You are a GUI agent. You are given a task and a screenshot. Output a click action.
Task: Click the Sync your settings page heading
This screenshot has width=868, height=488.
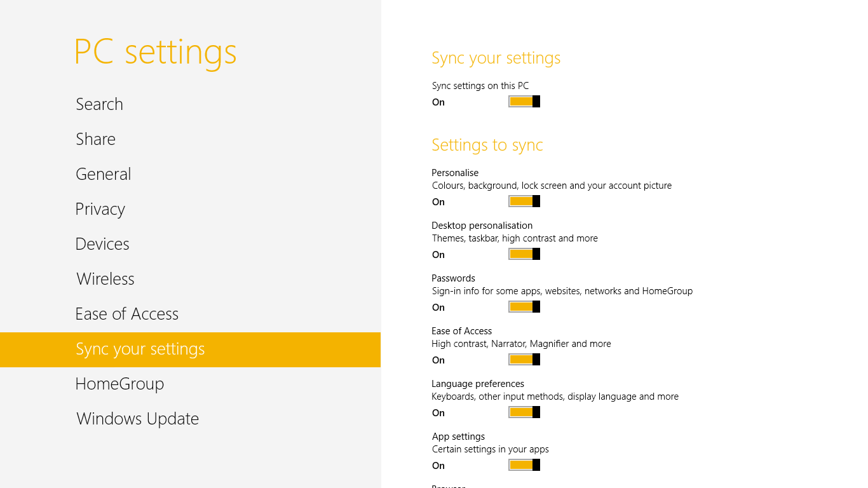tap(496, 58)
